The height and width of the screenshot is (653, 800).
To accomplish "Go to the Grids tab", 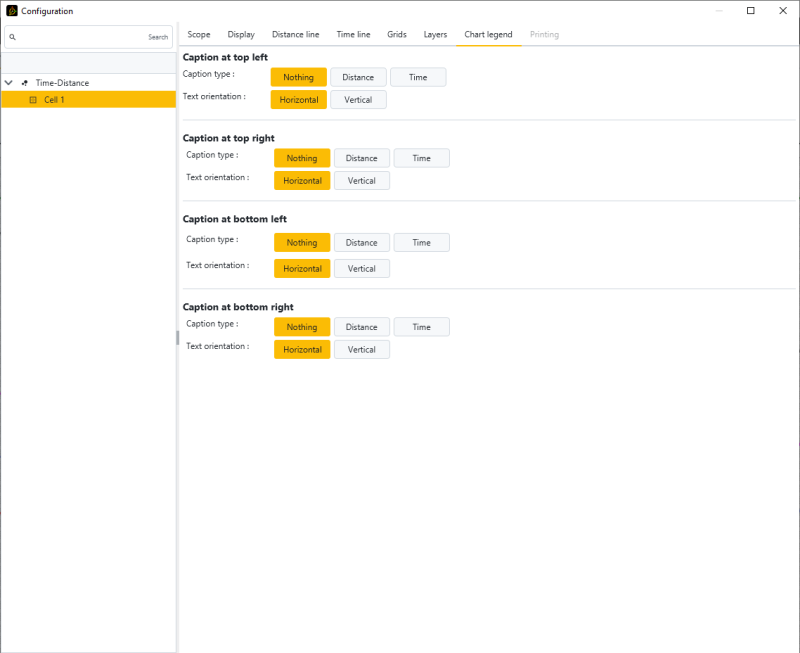I will pos(397,35).
